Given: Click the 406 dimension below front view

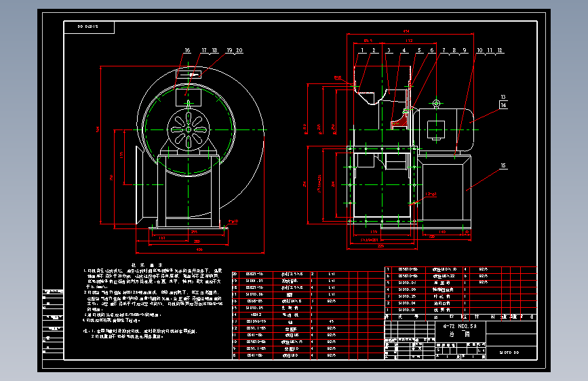Looking at the screenshot, I should click(x=199, y=249).
